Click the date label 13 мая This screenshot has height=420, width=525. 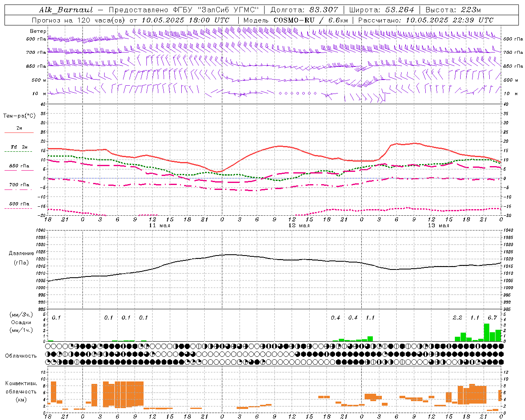[x=438, y=226]
